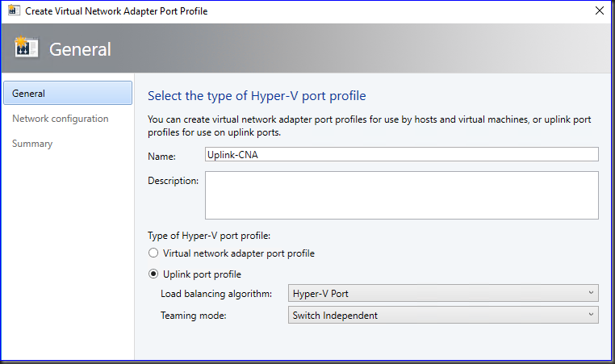Go to the Network configuration step
Image resolution: width=615 pixels, height=364 pixels.
tap(60, 119)
